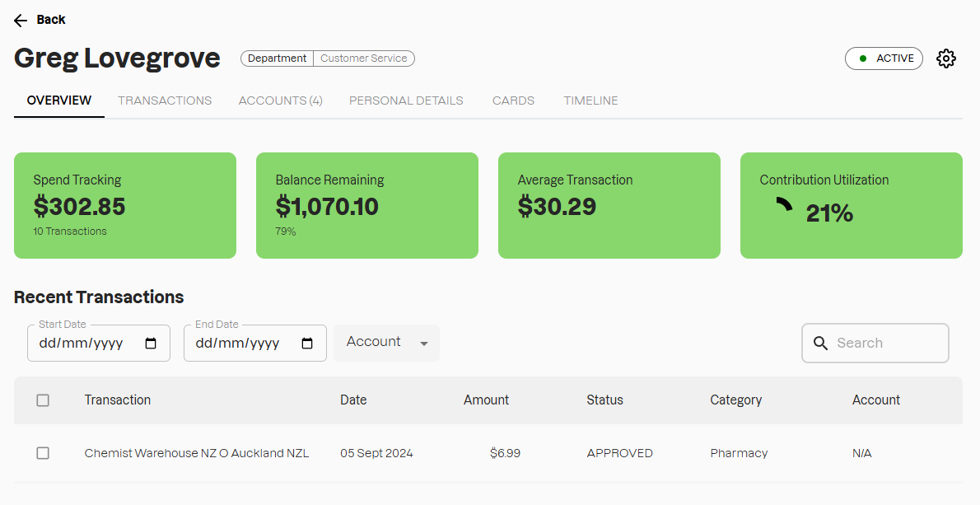
Task: Click the back arrow icon
Action: [21, 21]
